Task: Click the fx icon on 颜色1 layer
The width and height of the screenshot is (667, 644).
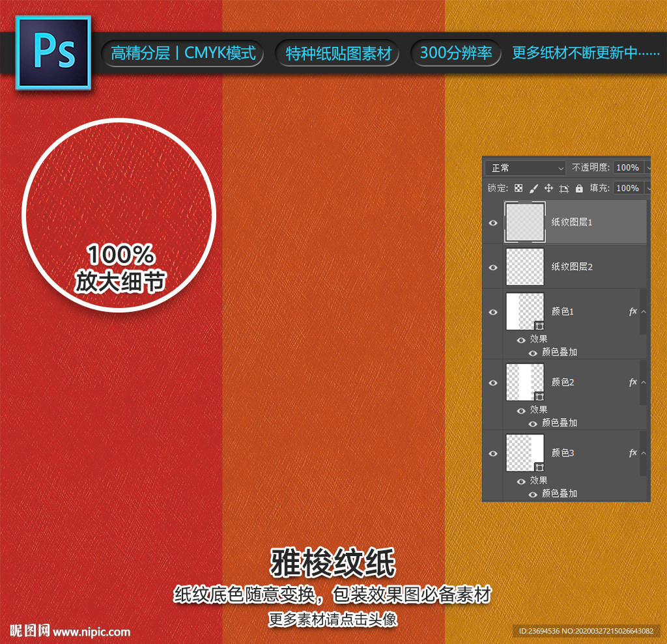Action: coord(632,311)
